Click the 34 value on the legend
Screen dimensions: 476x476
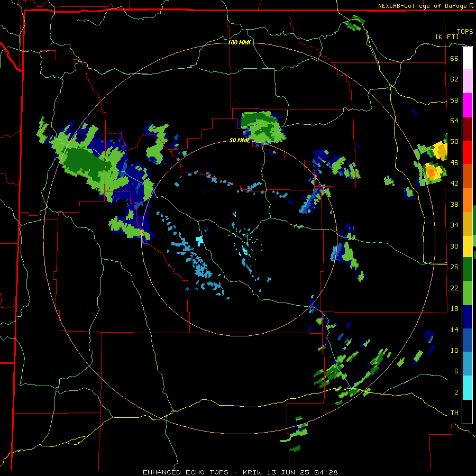click(x=454, y=225)
